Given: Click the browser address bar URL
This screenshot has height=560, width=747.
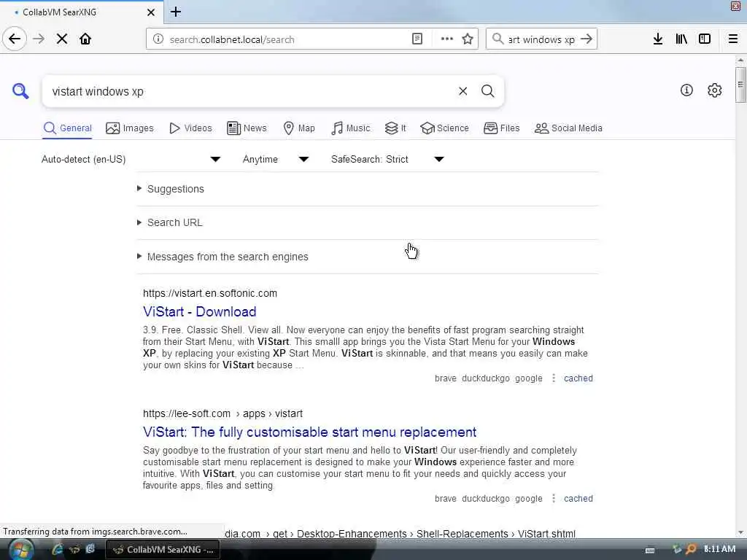Looking at the screenshot, I should 232,39.
